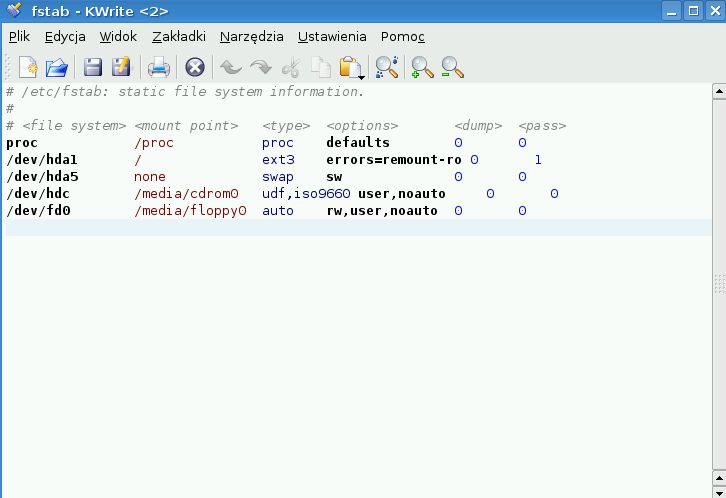
Task: Click the Save As icon
Action: 121,67
